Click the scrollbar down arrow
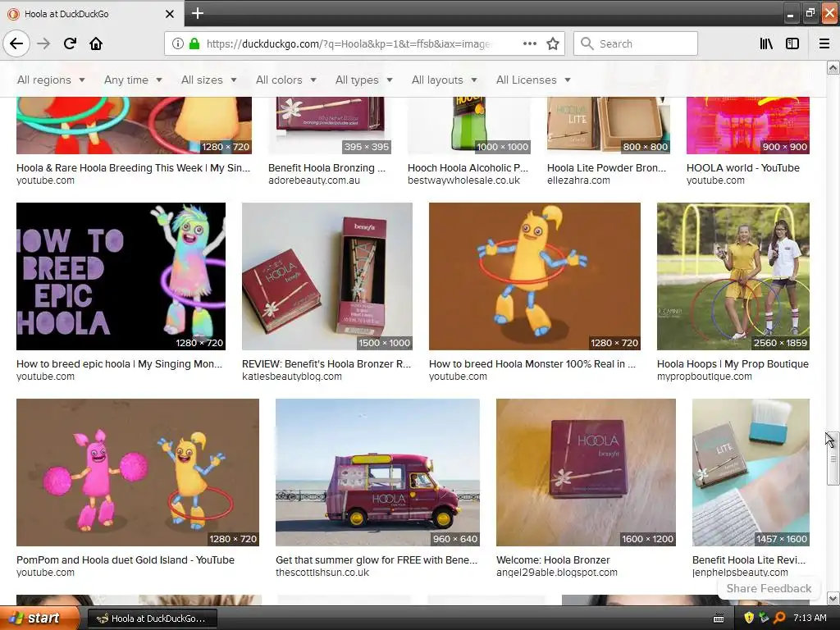The width and height of the screenshot is (840, 630). (x=833, y=598)
